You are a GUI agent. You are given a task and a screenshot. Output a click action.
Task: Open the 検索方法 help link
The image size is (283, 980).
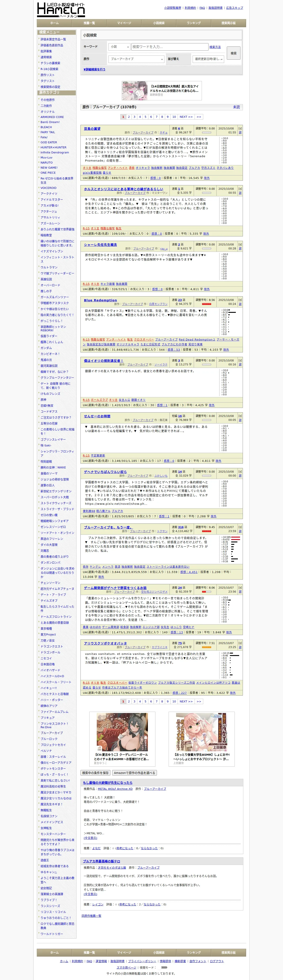click(215, 47)
